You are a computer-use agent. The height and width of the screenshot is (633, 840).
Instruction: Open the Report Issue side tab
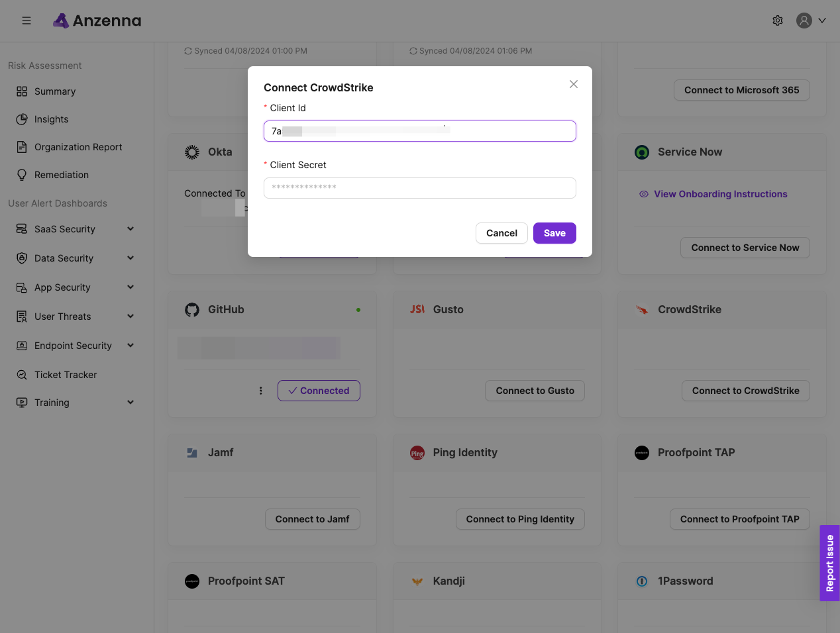[829, 563]
